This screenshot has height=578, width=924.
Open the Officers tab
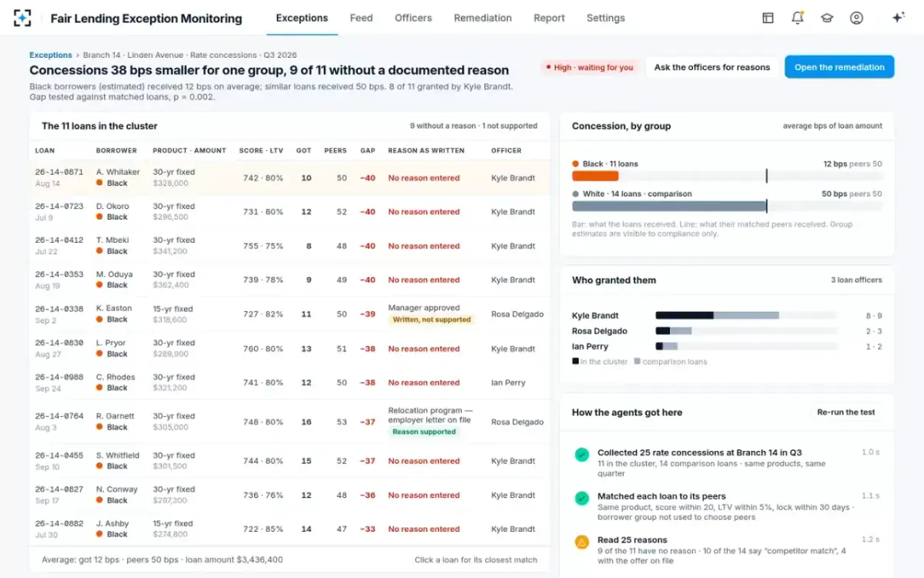[413, 18]
